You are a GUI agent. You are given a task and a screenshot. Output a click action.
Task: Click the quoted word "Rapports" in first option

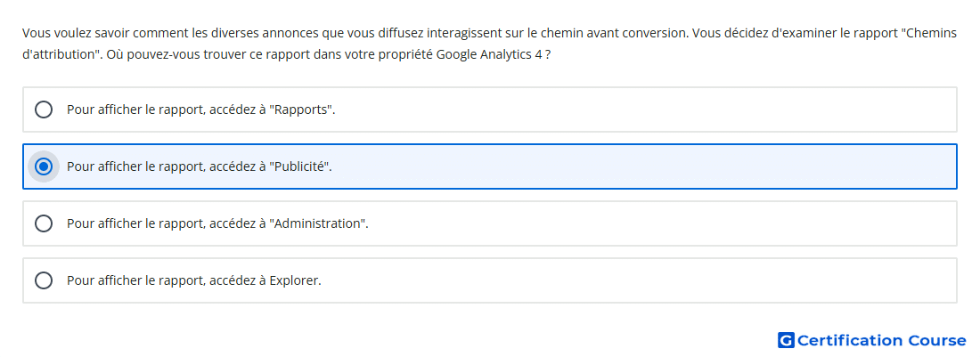click(303, 110)
